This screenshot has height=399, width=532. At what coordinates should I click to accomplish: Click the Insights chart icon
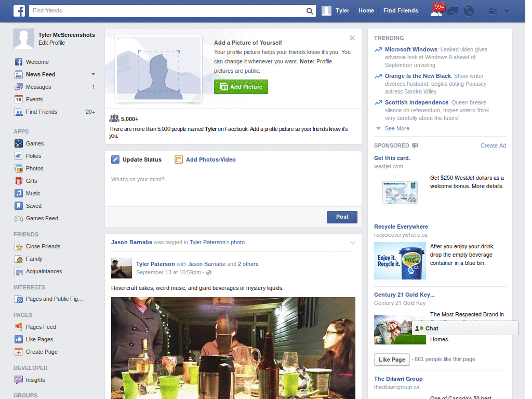[x=19, y=380]
